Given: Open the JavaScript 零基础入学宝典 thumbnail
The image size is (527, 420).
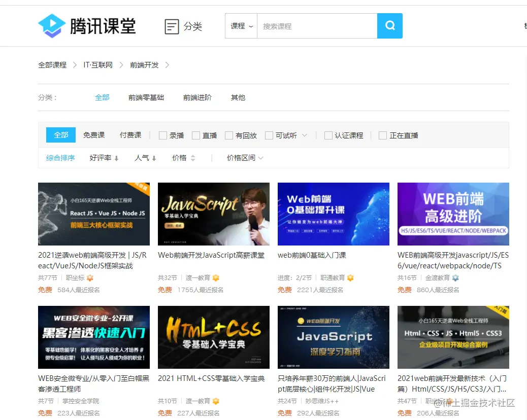Looking at the screenshot, I should [x=214, y=214].
